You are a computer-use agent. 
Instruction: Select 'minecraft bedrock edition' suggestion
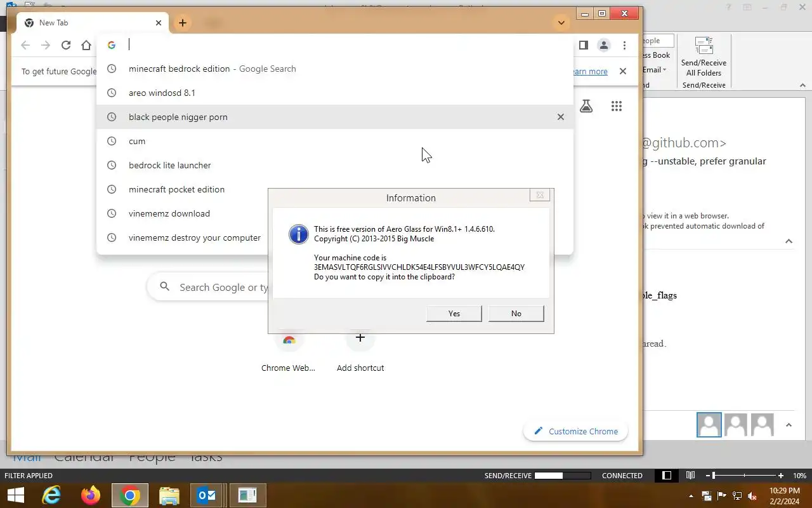(x=334, y=69)
